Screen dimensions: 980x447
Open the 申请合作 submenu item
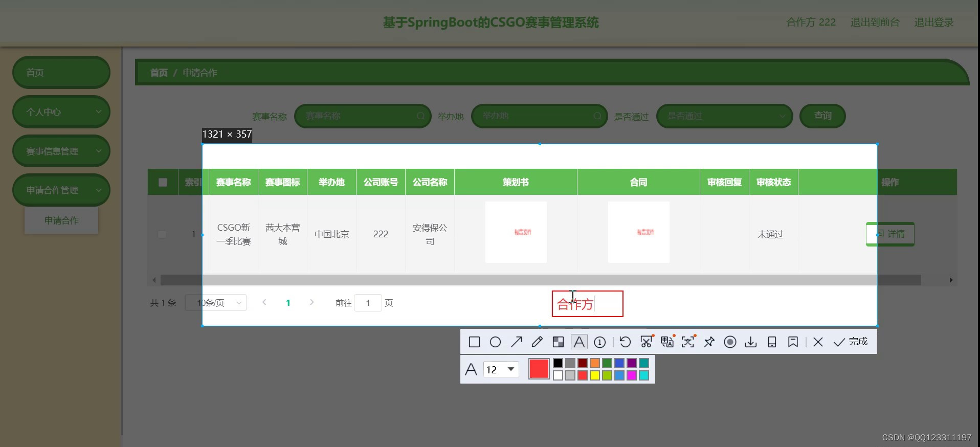pos(61,220)
